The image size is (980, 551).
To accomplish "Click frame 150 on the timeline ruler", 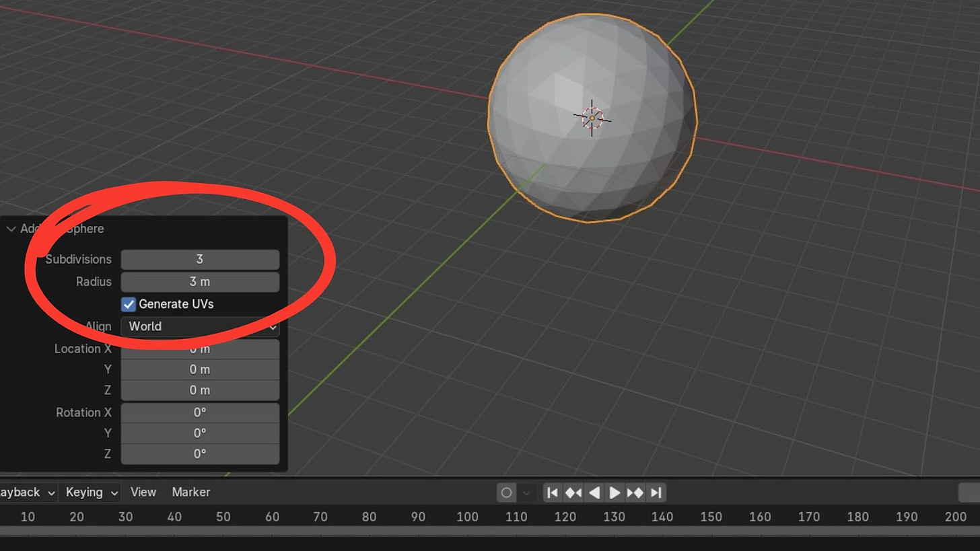I will click(x=711, y=517).
